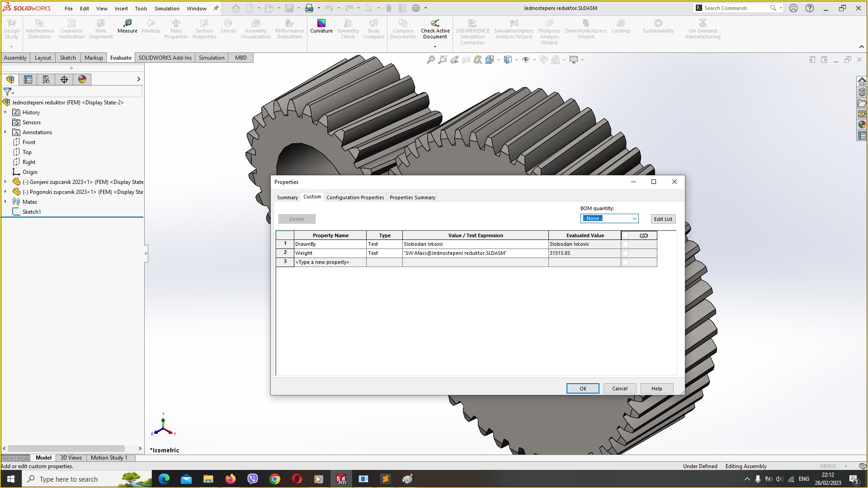The image size is (868, 488).
Task: Expand the History tree item
Action: pos(5,113)
